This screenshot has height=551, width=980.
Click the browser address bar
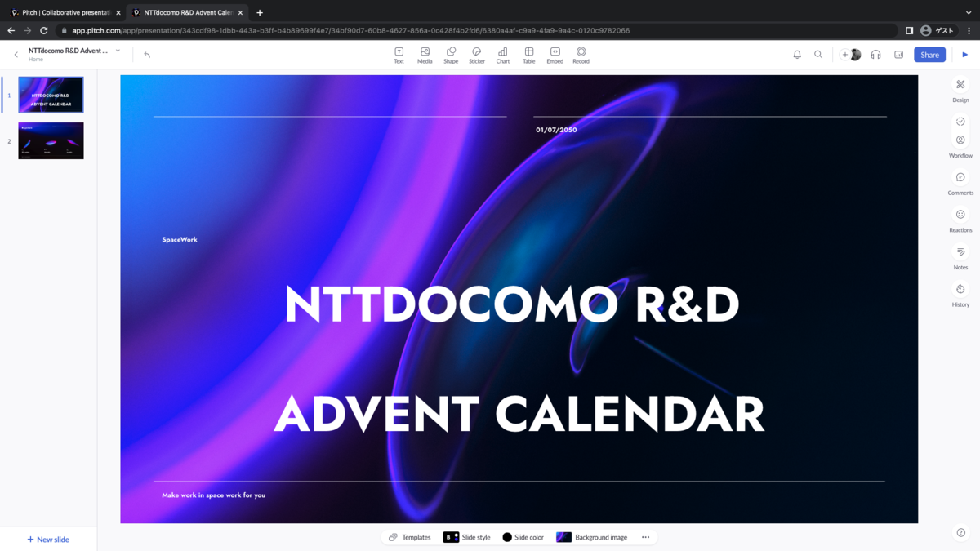(478, 30)
